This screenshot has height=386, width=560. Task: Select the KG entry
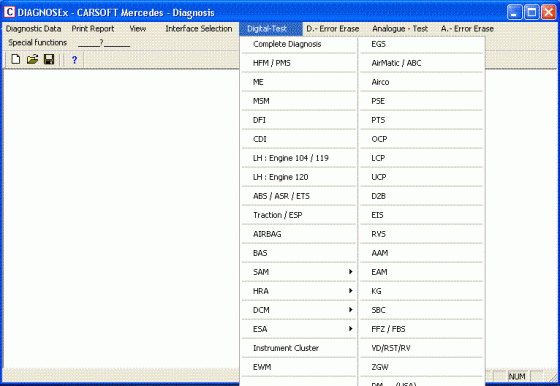pos(421,291)
